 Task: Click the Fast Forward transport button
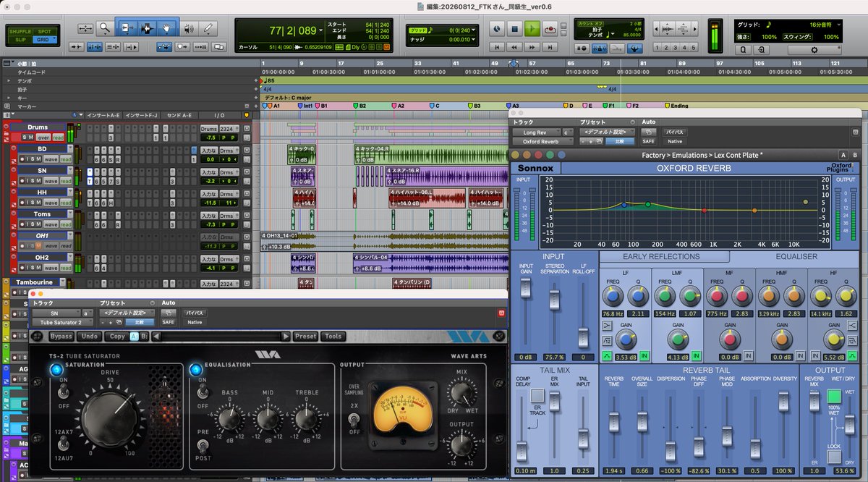click(532, 48)
